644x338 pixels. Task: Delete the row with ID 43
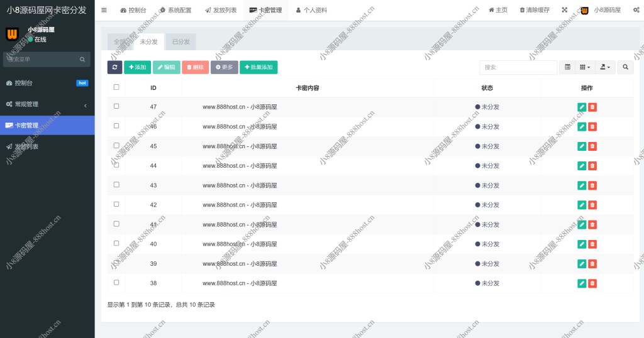coord(592,185)
